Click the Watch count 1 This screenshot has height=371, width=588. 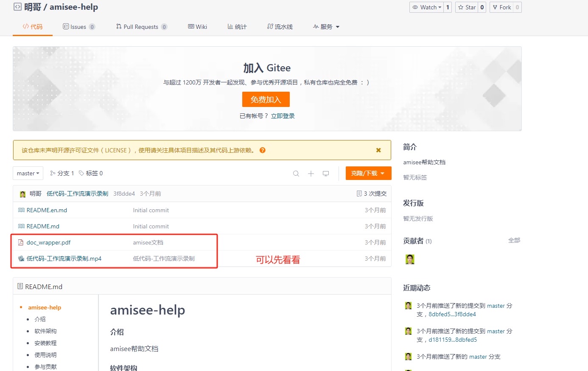point(448,7)
